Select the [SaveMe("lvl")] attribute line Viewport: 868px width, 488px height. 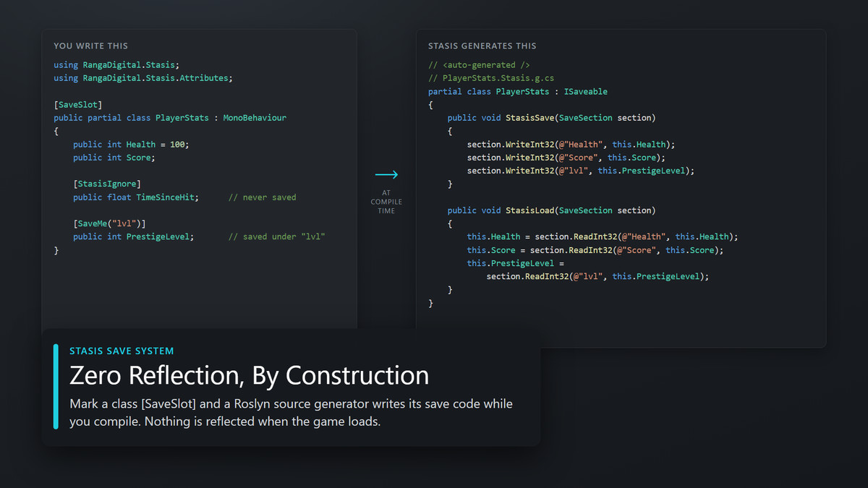[x=109, y=223]
